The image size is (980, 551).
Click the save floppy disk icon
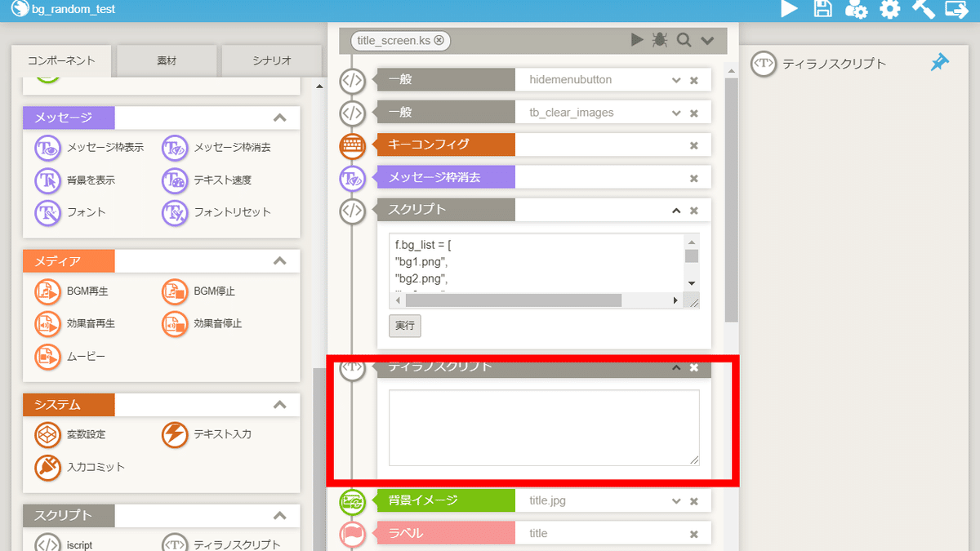coord(822,9)
